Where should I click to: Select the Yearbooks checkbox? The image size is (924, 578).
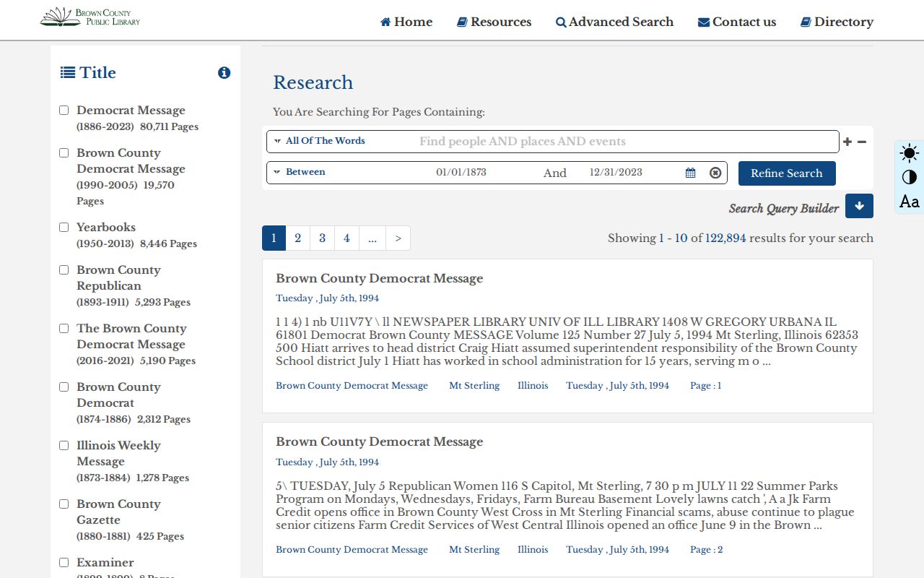point(64,228)
